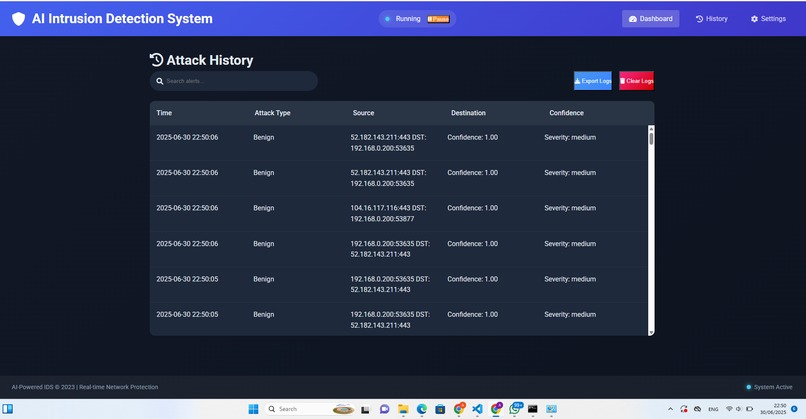This screenshot has height=419, width=806.
Task: Focus the Search alerts input field
Action: pos(234,81)
